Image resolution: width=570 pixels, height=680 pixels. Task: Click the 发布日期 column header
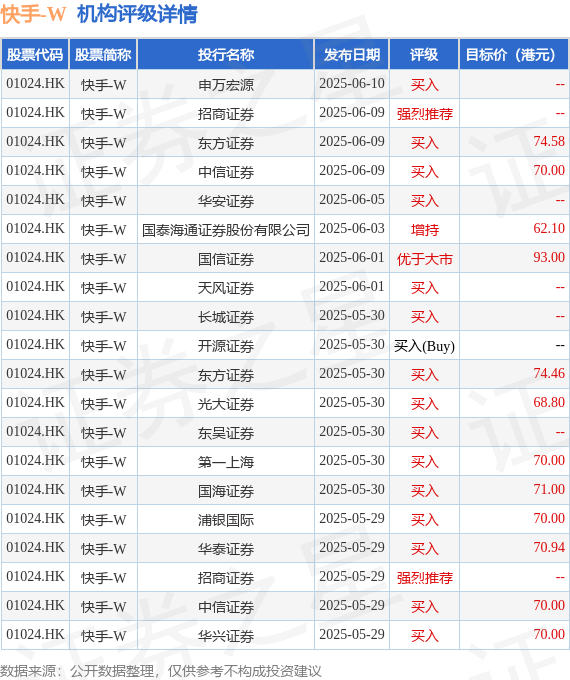tap(352, 55)
